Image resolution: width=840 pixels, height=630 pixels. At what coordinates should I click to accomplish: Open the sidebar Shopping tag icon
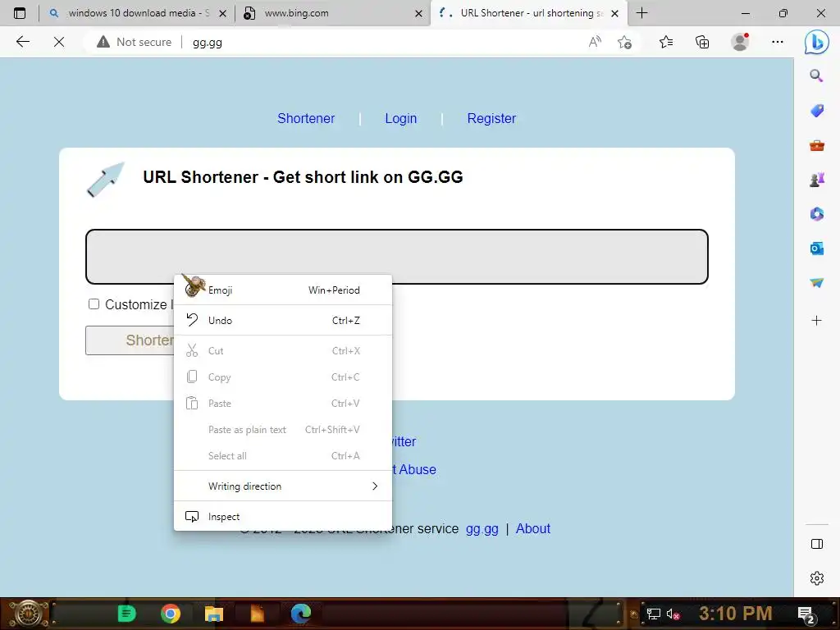point(816,111)
